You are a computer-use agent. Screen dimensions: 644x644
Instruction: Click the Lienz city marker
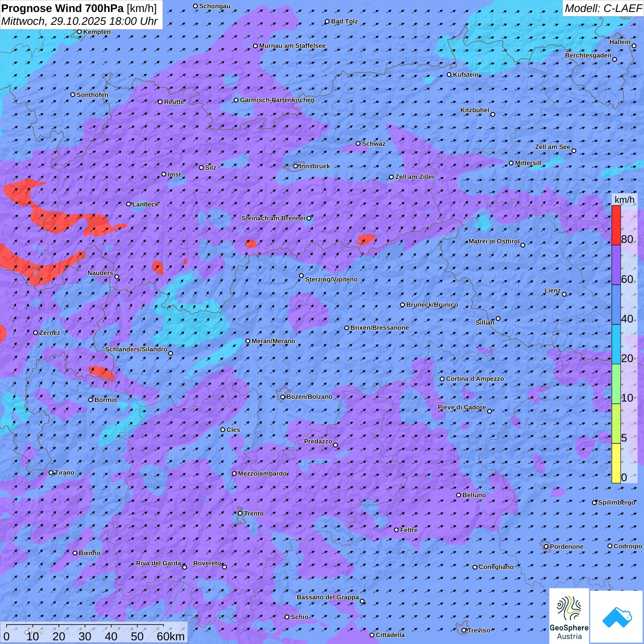click(x=564, y=294)
